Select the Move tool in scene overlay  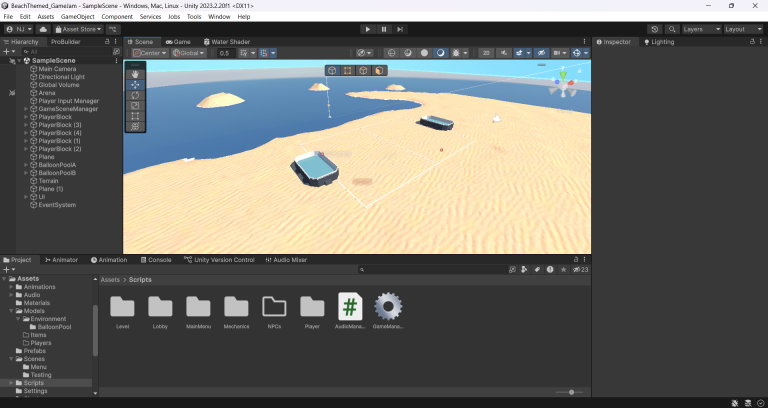135,85
